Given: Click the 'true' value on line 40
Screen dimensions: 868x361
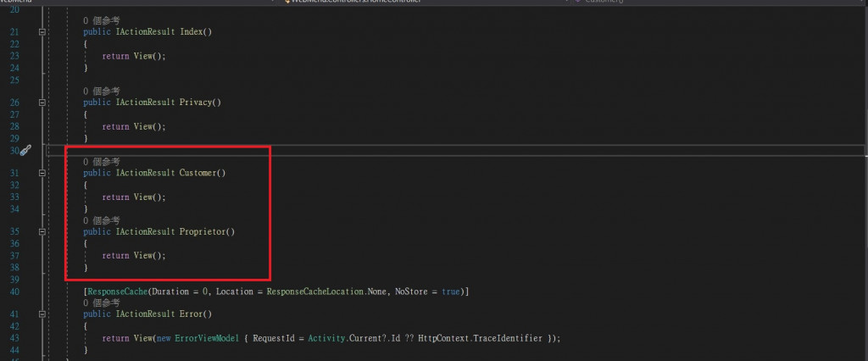Looking at the screenshot, I should (451, 292).
